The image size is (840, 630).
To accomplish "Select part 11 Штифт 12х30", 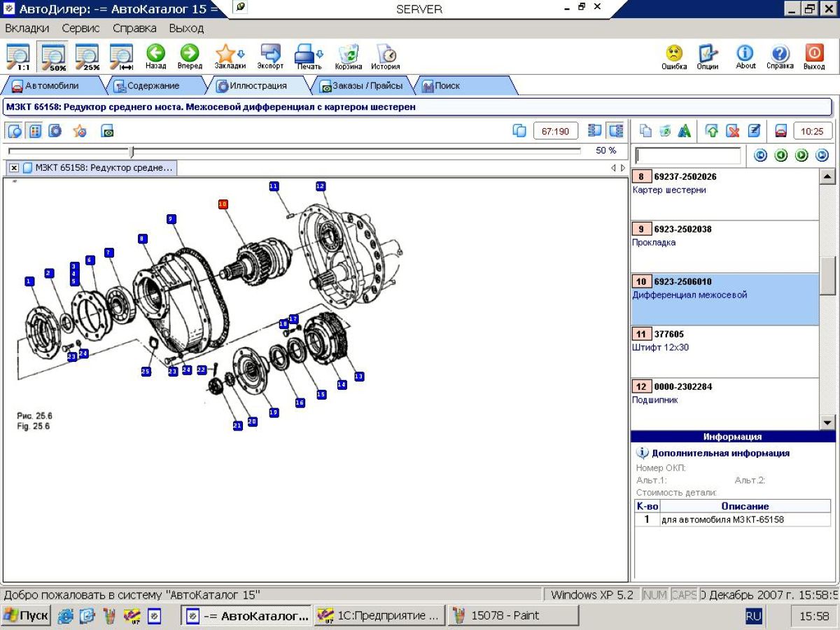I will pos(724,351).
